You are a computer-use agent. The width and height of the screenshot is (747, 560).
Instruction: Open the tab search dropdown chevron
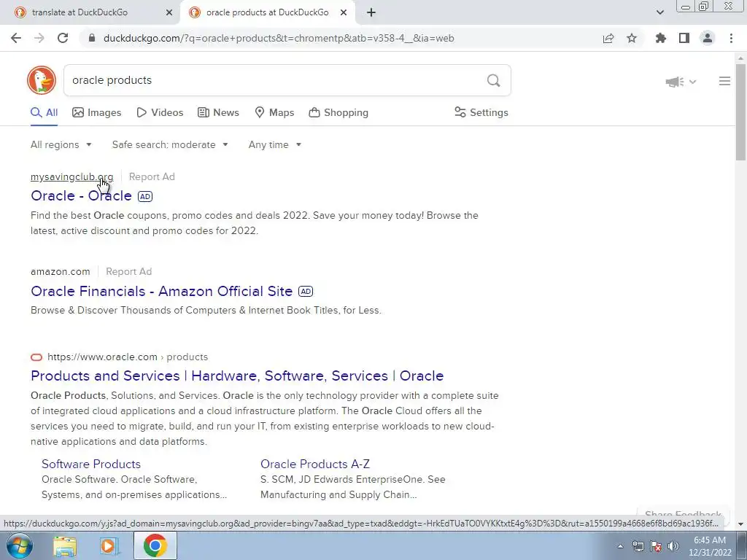659,12
